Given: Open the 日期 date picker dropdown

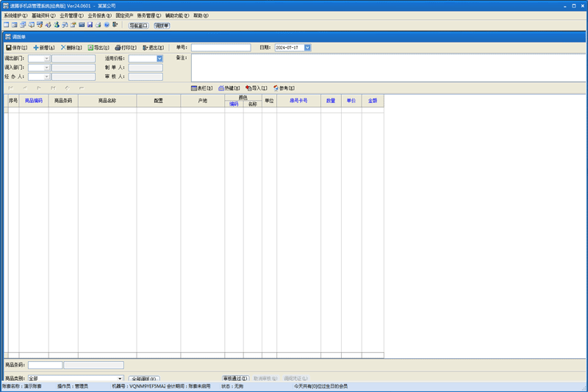Looking at the screenshot, I should click(307, 48).
